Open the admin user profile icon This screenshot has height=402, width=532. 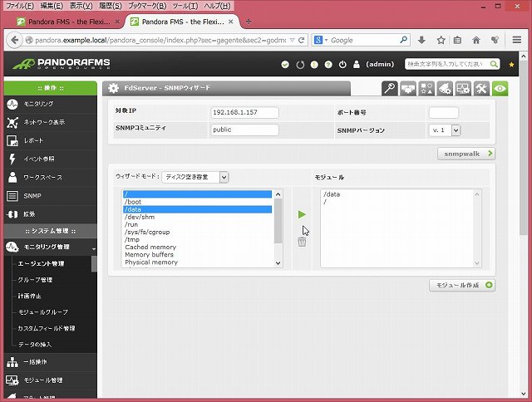pyautogui.click(x=357, y=65)
